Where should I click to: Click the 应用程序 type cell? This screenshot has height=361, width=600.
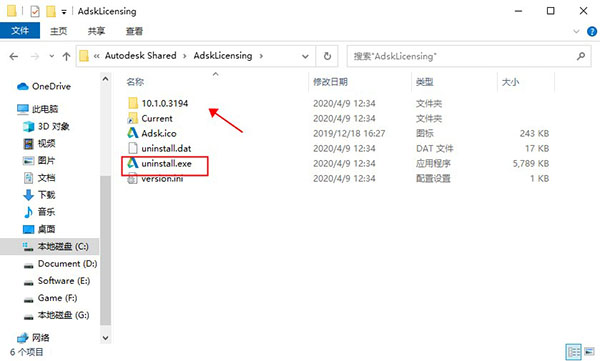(x=433, y=164)
